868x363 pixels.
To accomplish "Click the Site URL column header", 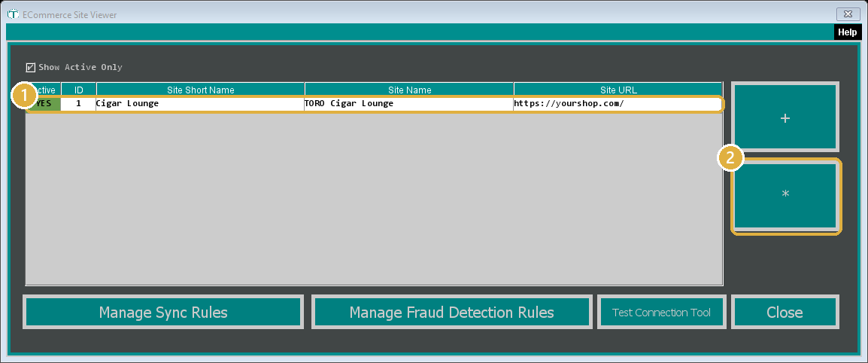I will (618, 90).
